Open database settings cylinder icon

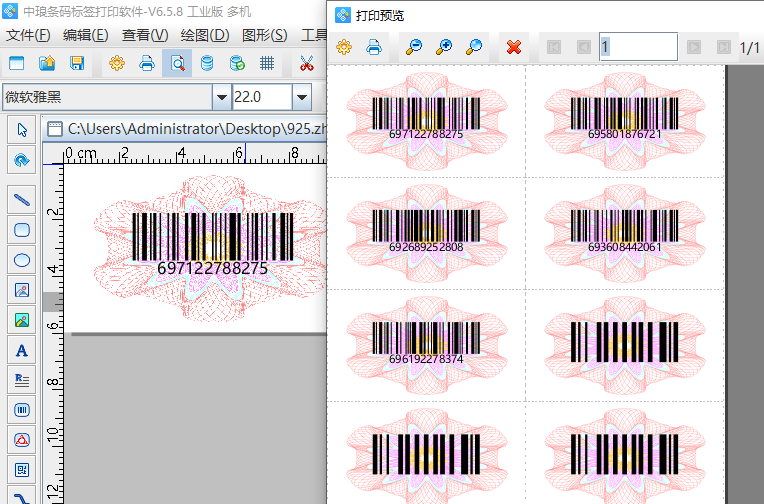point(206,64)
